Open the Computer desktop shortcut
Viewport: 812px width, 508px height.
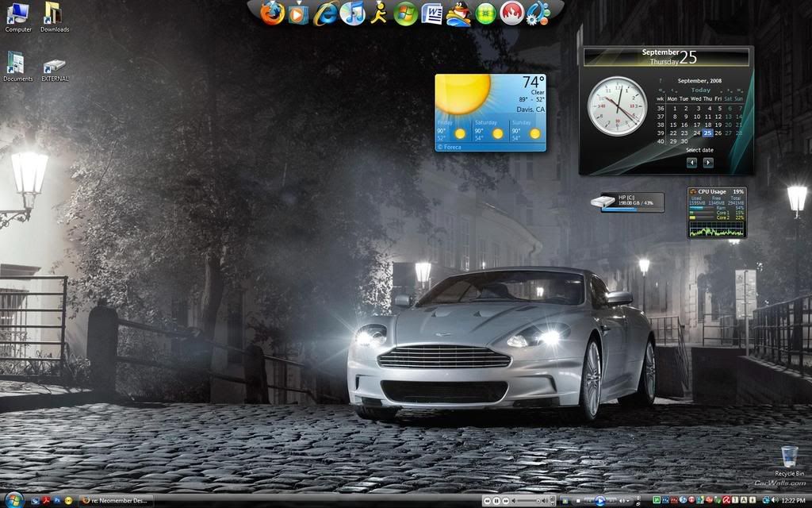pos(17,14)
